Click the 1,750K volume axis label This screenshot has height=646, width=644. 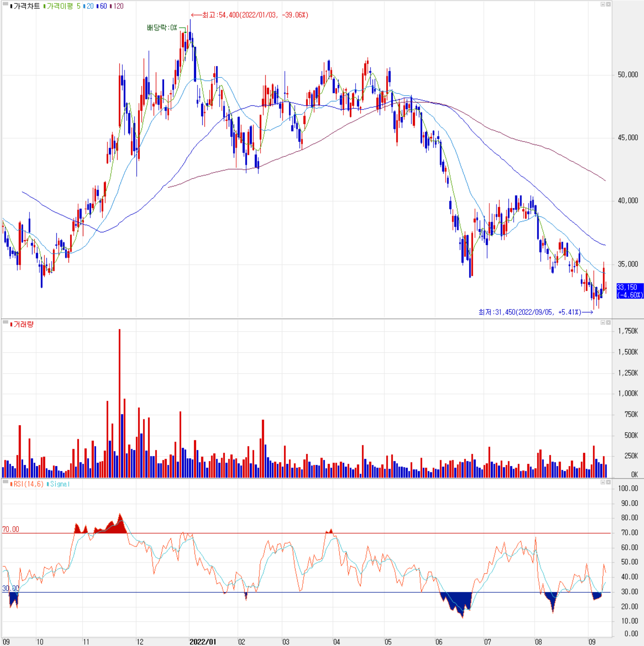click(629, 331)
